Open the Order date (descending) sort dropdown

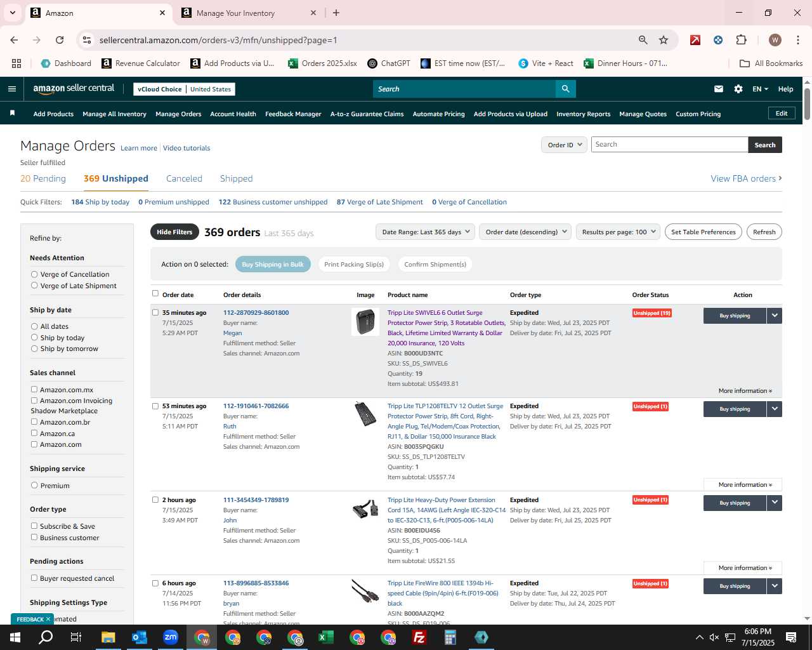pyautogui.click(x=525, y=232)
